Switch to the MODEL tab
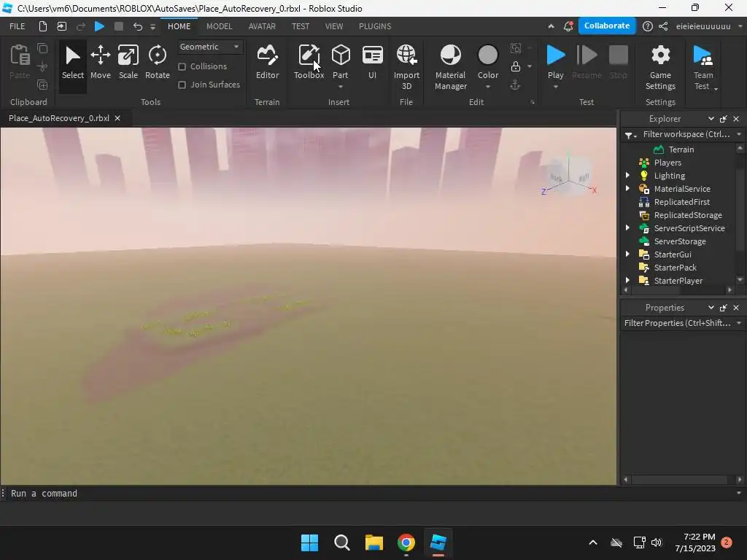 219,26
